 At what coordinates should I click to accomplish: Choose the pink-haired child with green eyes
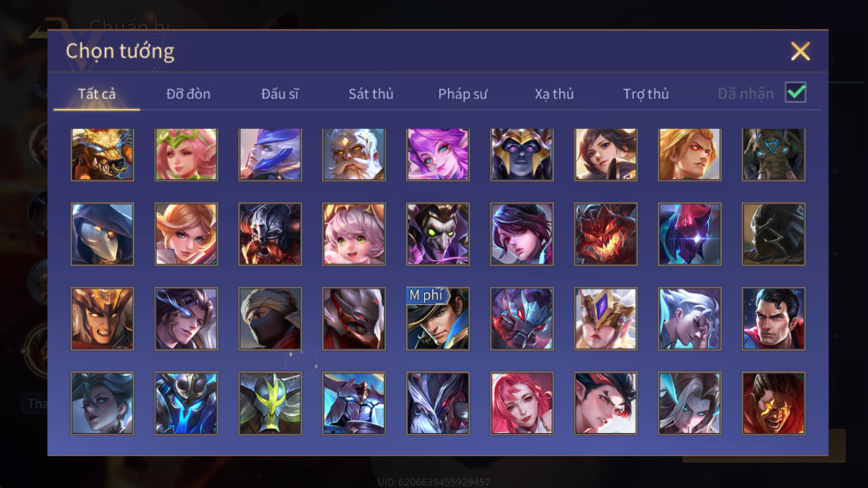click(354, 234)
